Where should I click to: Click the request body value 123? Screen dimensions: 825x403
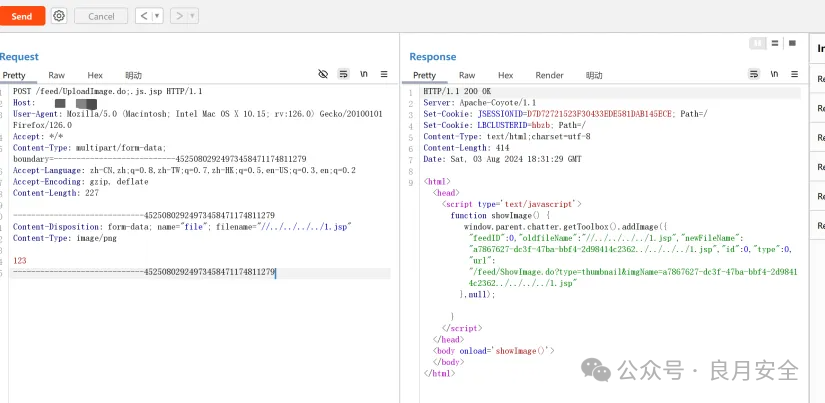click(19, 261)
